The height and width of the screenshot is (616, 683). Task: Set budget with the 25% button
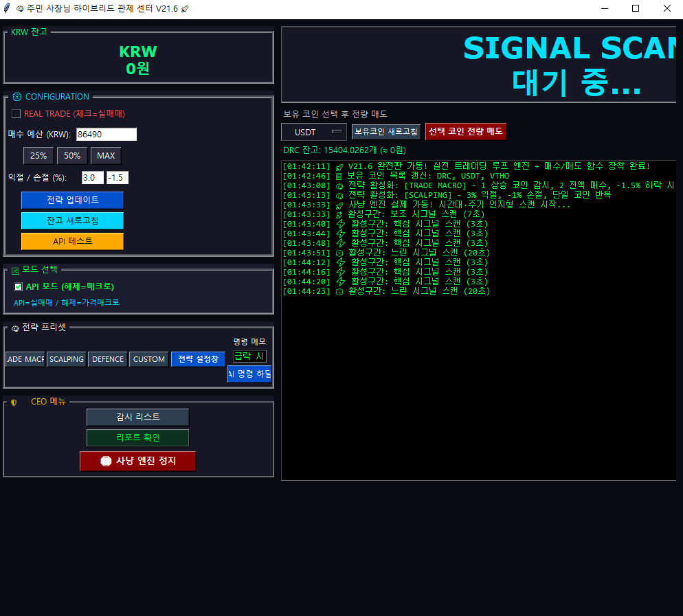pos(38,156)
